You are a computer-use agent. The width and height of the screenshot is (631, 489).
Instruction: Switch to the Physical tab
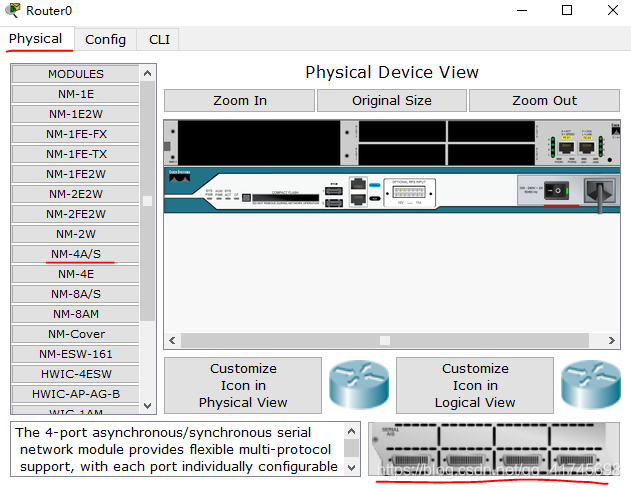(36, 39)
